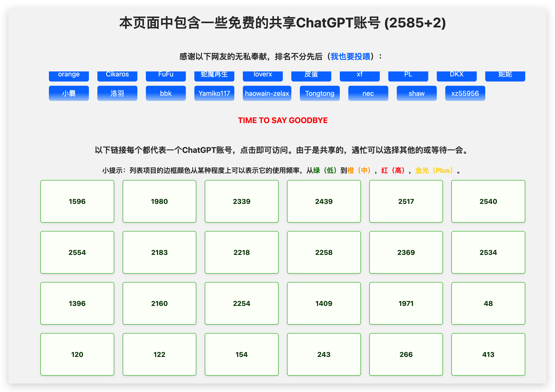Open shared account 120
Image resolution: width=555 pixels, height=392 pixels.
77,354
